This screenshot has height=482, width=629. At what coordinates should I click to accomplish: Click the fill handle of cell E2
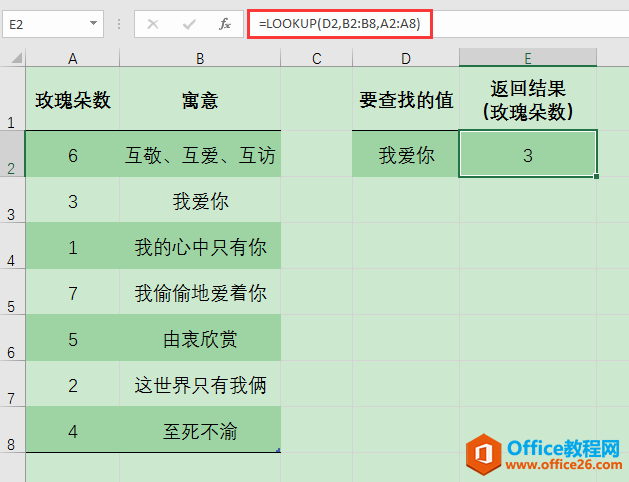coord(597,177)
